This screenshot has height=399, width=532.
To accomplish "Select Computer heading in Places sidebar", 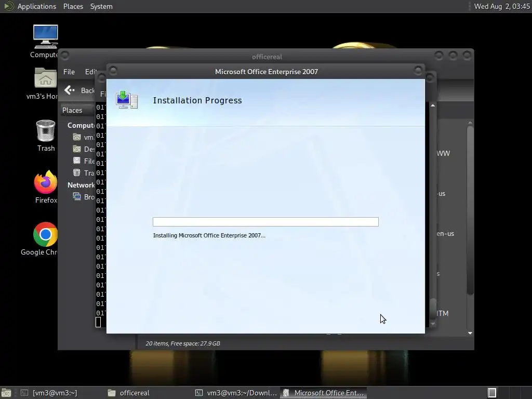I will point(81,125).
